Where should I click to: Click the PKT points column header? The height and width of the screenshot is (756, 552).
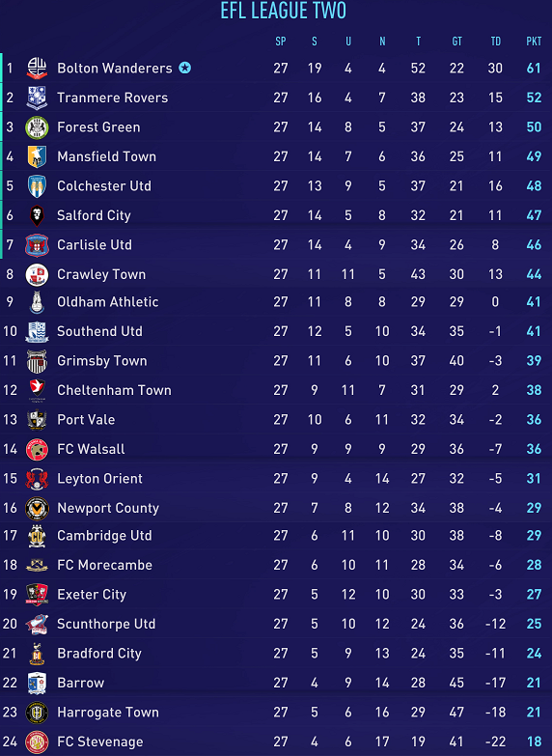pos(534,42)
